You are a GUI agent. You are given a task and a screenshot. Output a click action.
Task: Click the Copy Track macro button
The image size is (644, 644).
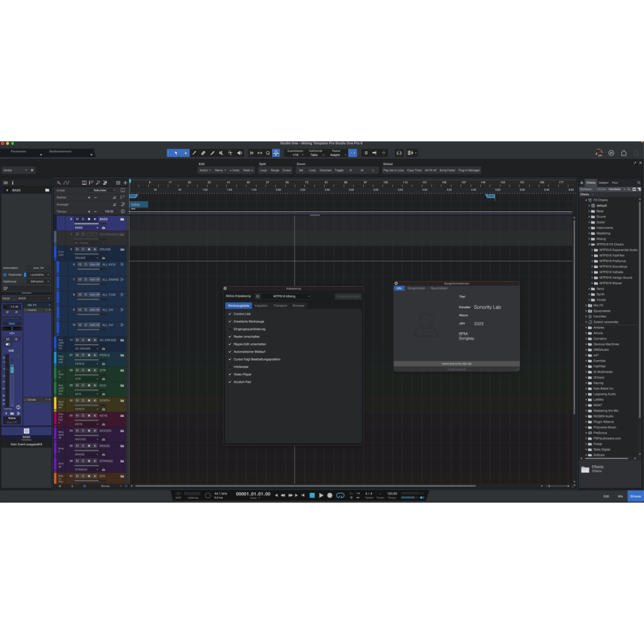pyautogui.click(x=414, y=170)
